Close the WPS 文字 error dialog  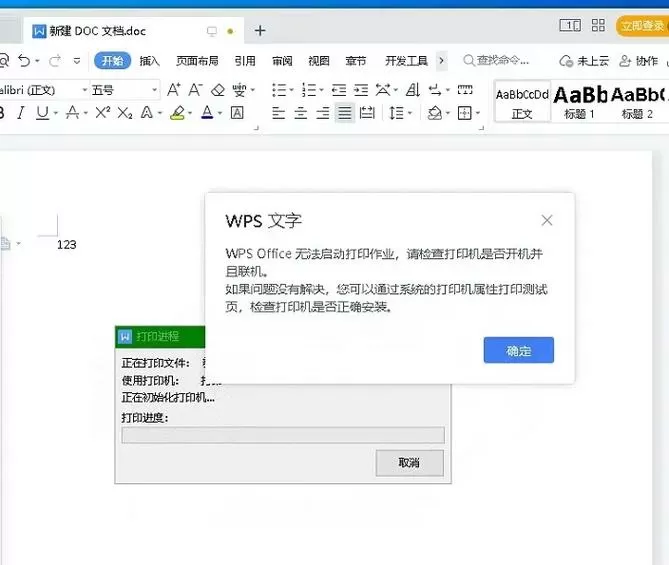click(547, 221)
